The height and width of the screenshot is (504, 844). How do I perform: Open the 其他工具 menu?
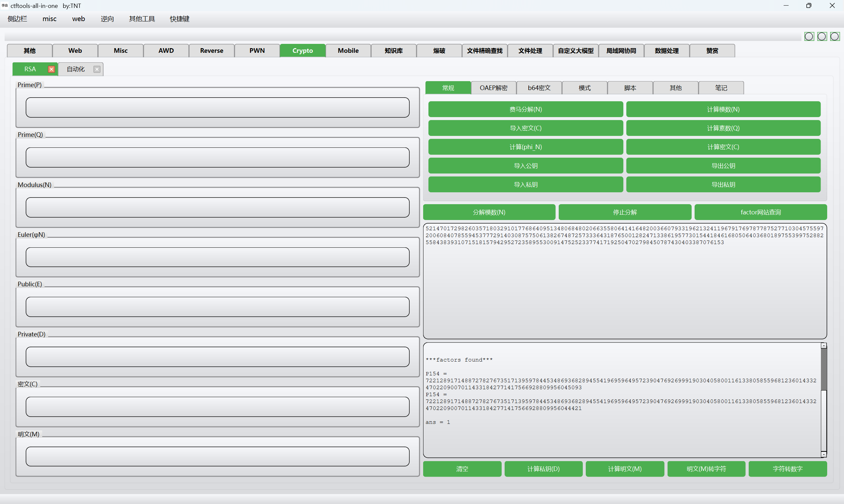pos(142,19)
